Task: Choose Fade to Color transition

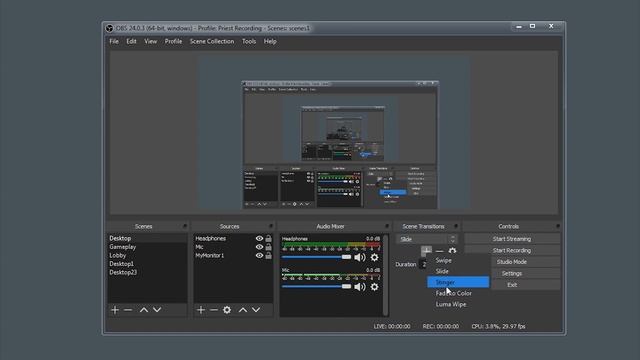Action: coord(458,293)
